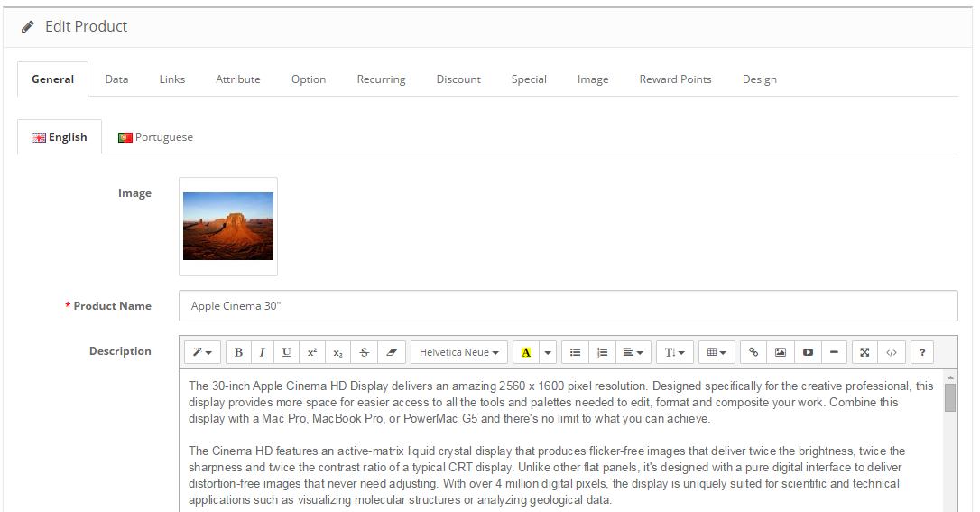Screen dimensions: 980x512
Task: Insert a hyperlink with the link icon
Action: coord(753,352)
